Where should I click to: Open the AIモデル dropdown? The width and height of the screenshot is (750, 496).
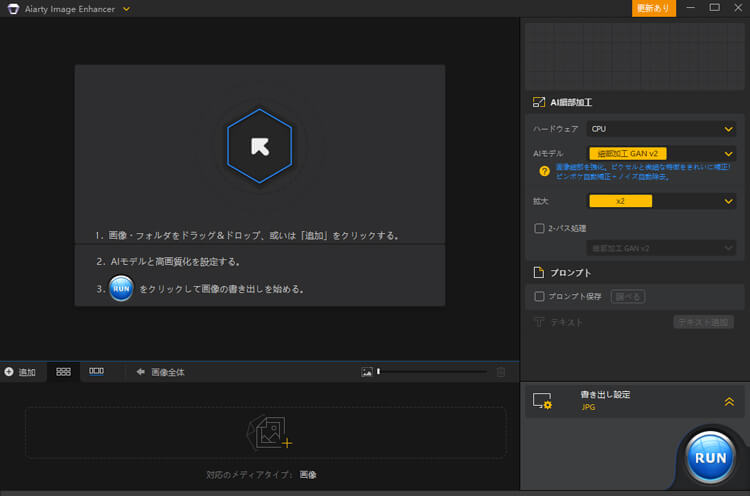point(662,153)
